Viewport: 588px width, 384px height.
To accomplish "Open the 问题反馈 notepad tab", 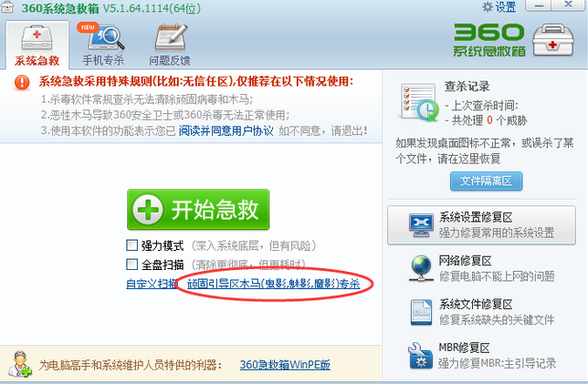I will (170, 45).
